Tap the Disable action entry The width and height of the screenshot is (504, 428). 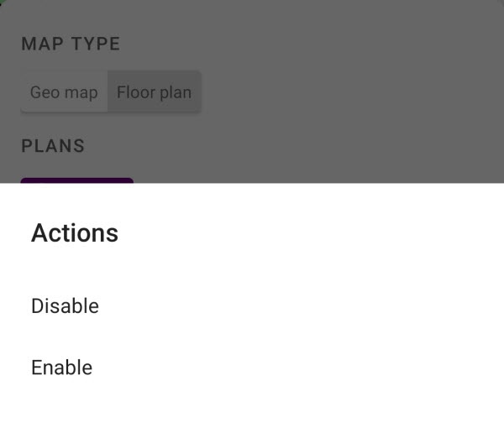coord(66,306)
